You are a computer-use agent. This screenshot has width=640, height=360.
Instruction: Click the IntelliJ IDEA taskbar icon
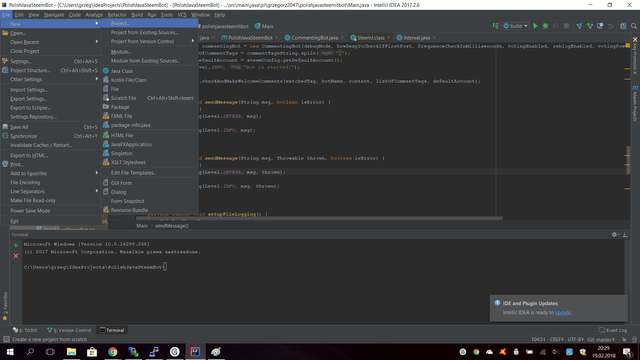tap(195, 352)
